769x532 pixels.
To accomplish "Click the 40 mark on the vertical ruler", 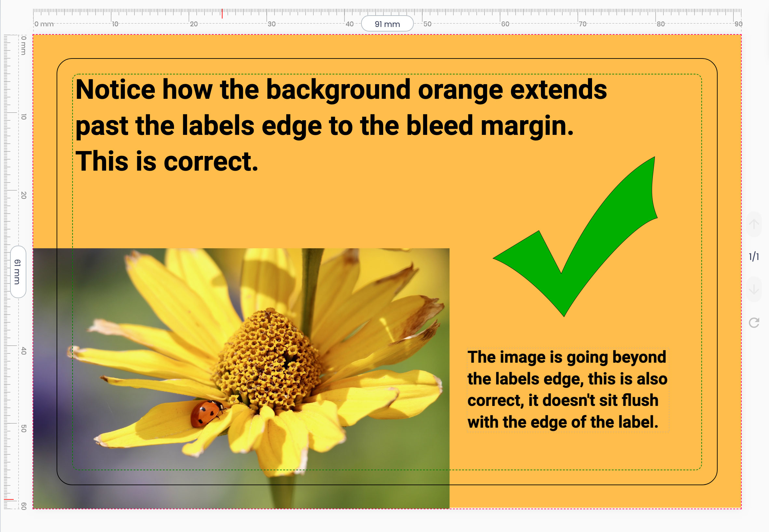I will pyautogui.click(x=23, y=351).
